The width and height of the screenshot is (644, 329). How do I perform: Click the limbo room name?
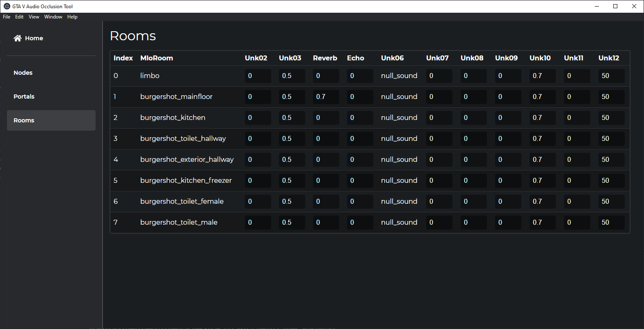[150, 76]
